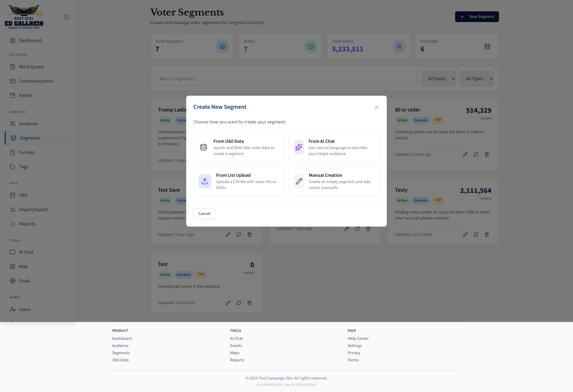Expand the All Types dropdown
Image resolution: width=573 pixels, height=392 pixels.
476,79
